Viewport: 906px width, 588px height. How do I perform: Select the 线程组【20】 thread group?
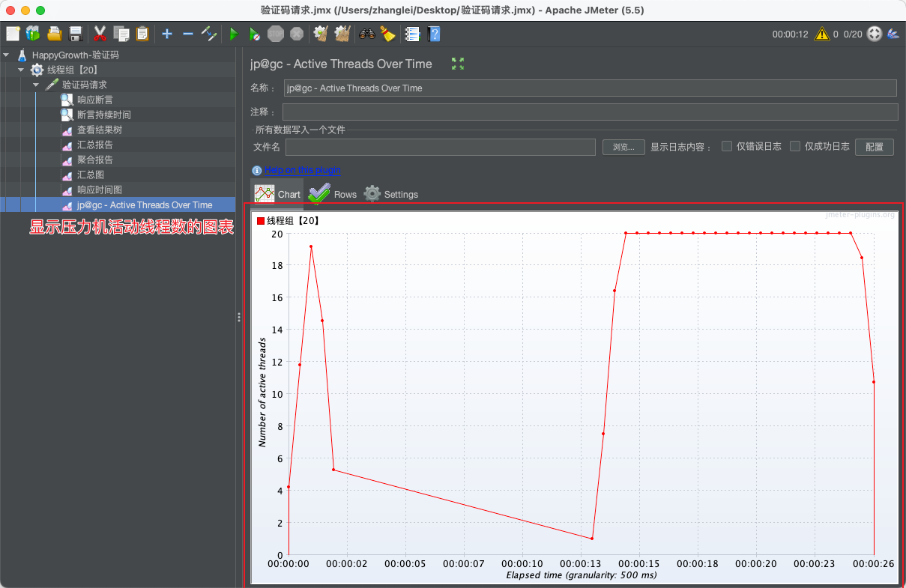[73, 70]
